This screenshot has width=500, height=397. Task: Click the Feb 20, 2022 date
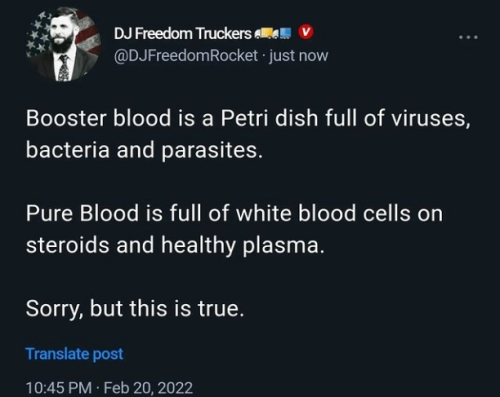point(148,388)
